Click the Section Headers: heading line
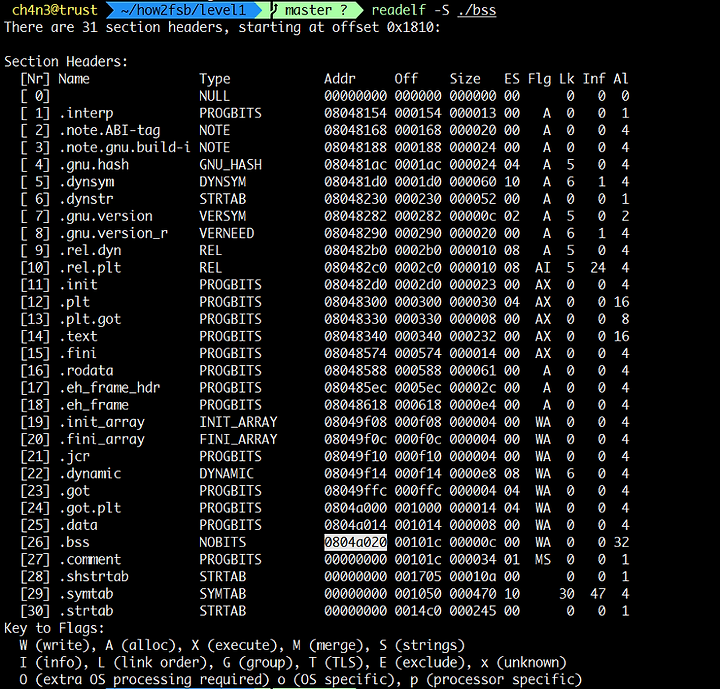720x689 pixels. [66, 62]
